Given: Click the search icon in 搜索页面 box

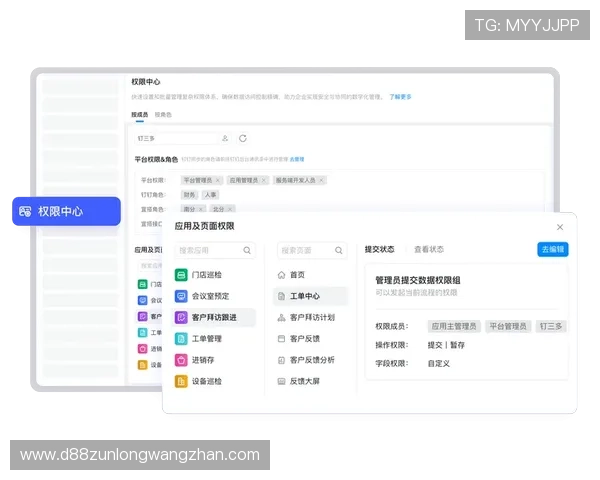Looking at the screenshot, I should pyautogui.click(x=339, y=250).
